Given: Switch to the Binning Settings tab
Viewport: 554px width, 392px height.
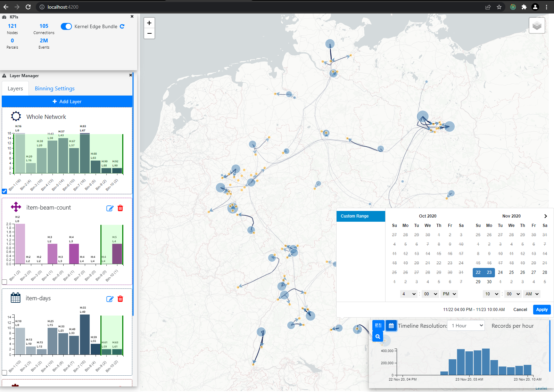Looking at the screenshot, I should click(x=55, y=89).
